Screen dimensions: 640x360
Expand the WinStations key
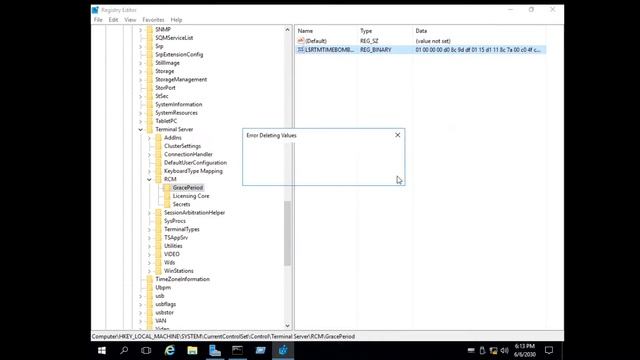(149, 271)
